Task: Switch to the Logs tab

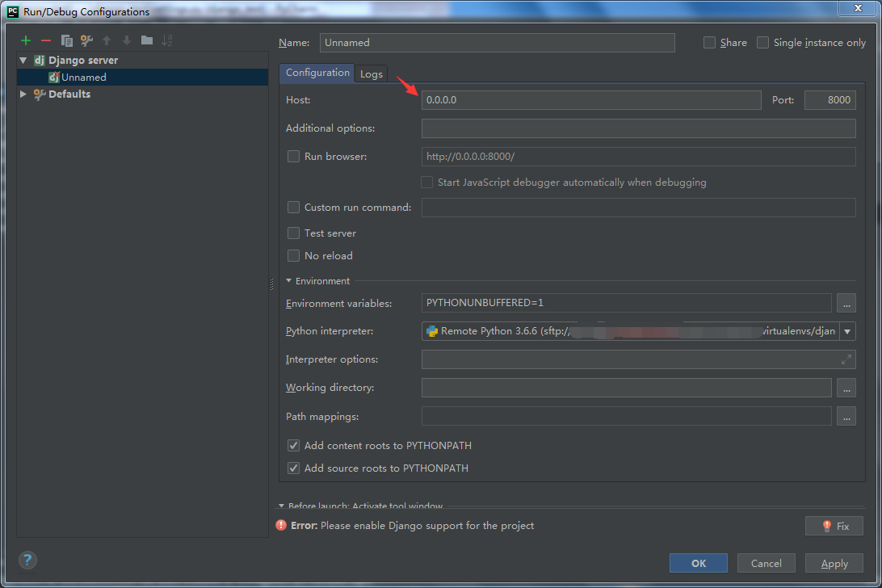Action: tap(372, 73)
